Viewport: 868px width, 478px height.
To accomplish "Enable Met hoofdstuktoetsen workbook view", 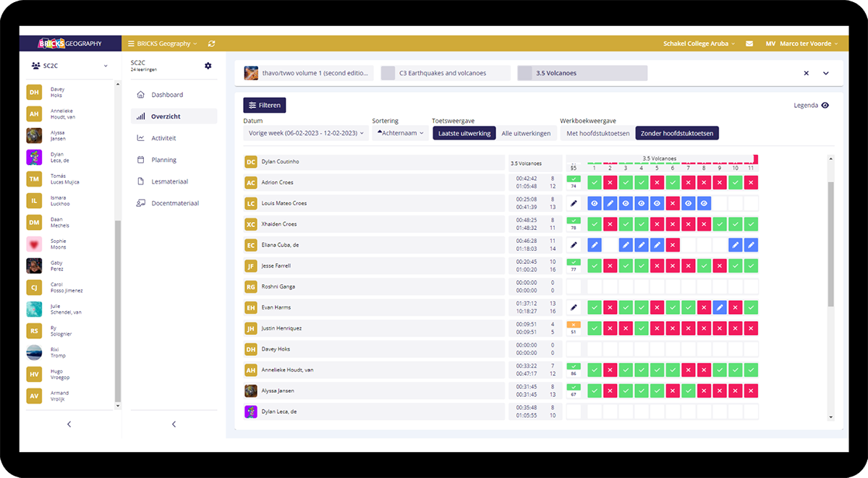I will pos(597,133).
